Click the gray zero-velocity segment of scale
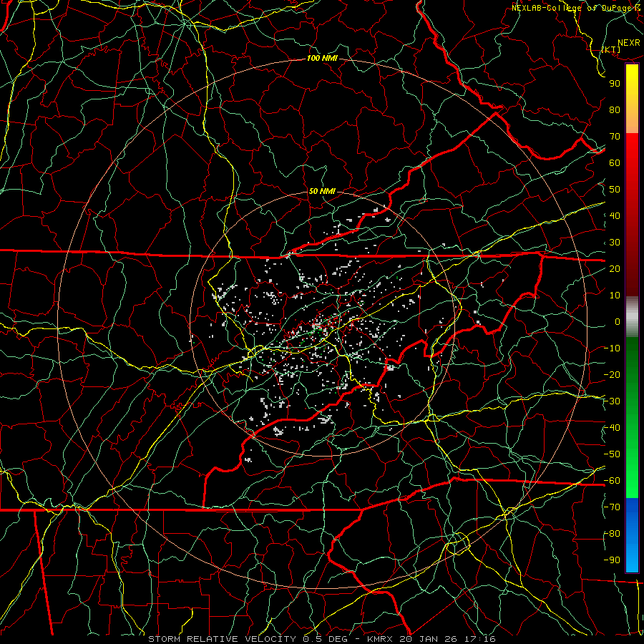 [632, 317]
